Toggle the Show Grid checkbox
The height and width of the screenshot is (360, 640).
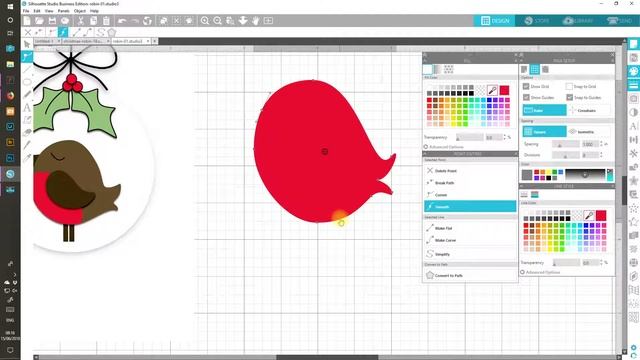(x=526, y=87)
